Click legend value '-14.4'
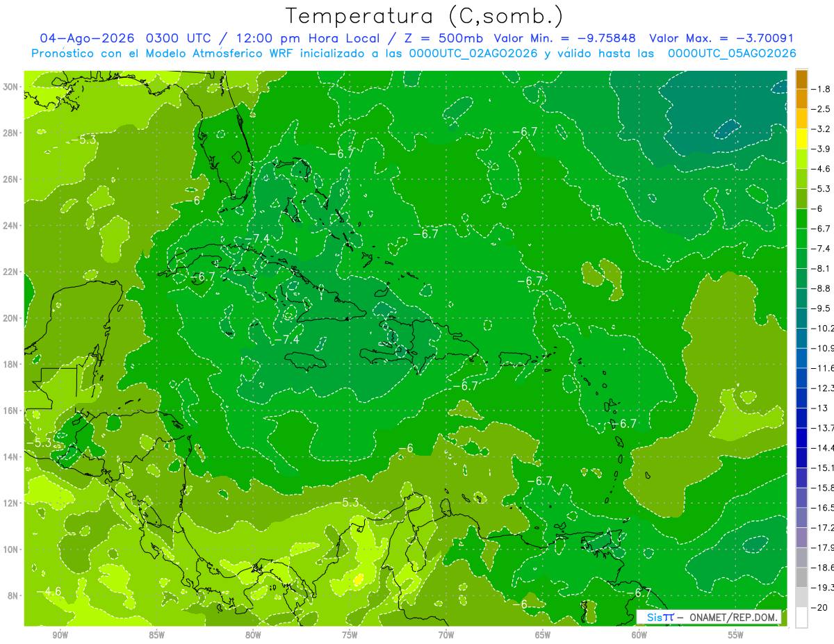 [x=823, y=448]
